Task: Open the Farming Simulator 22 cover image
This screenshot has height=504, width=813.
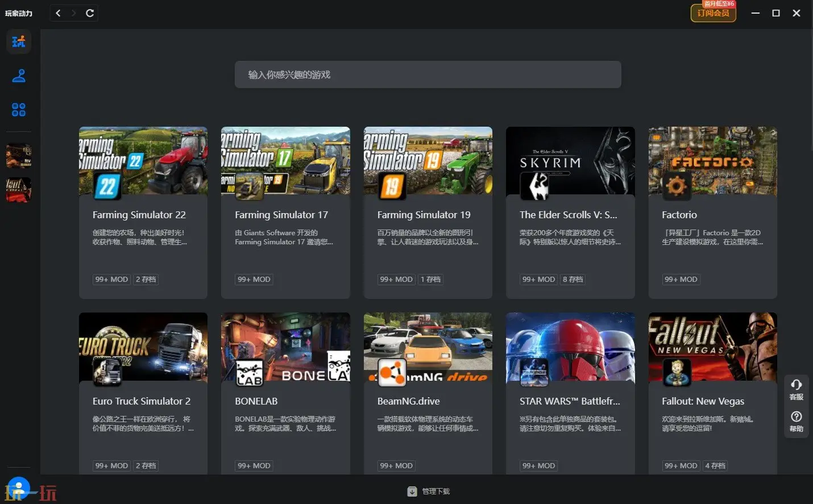Action: click(x=143, y=160)
